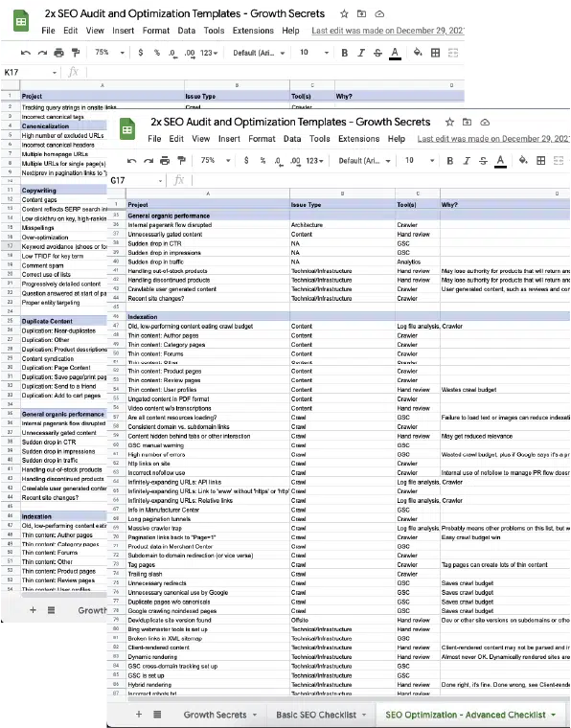The width and height of the screenshot is (571, 728).
Task: Toggle Bold in the front window toolbar
Action: click(450, 161)
